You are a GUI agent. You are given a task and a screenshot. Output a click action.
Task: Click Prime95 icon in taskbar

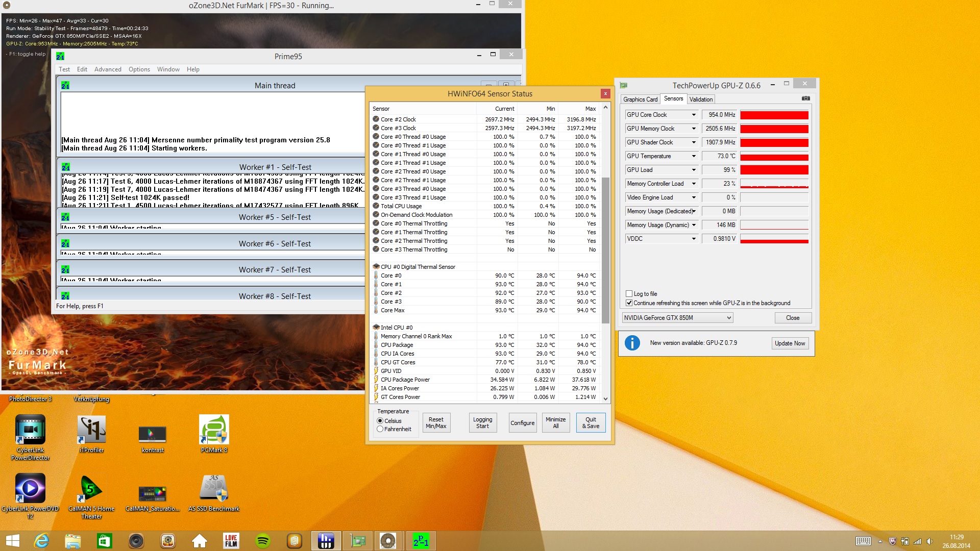tap(421, 541)
